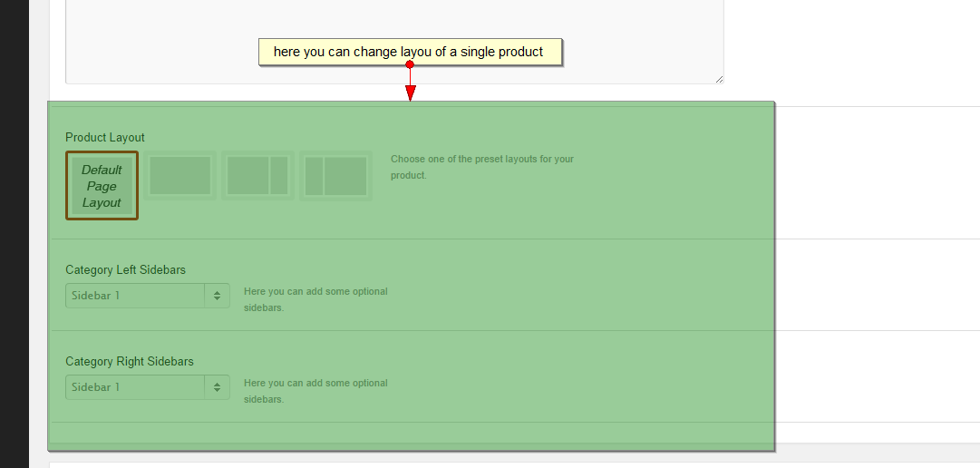
Task: Click the Category Left Sidebars arrow toggle
Action: pos(218,296)
